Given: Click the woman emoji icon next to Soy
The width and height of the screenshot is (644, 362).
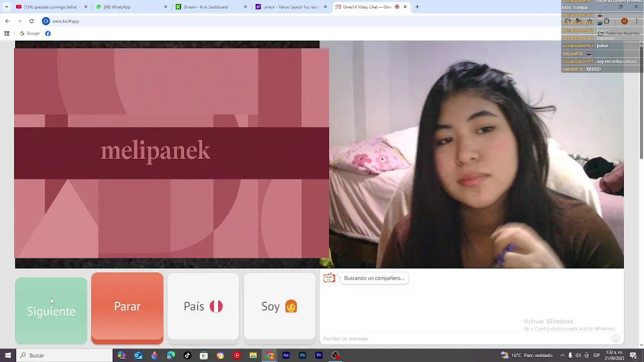Looking at the screenshot, I should coord(291,306).
